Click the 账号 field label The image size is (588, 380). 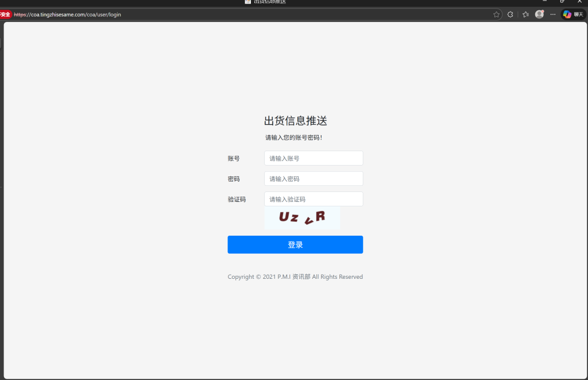click(x=234, y=158)
